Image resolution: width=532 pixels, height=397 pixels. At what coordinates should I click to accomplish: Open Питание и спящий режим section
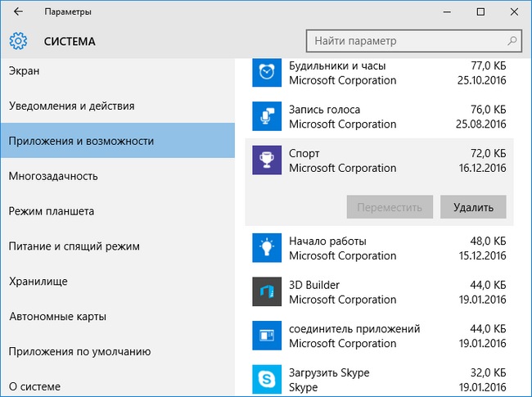[117, 246]
